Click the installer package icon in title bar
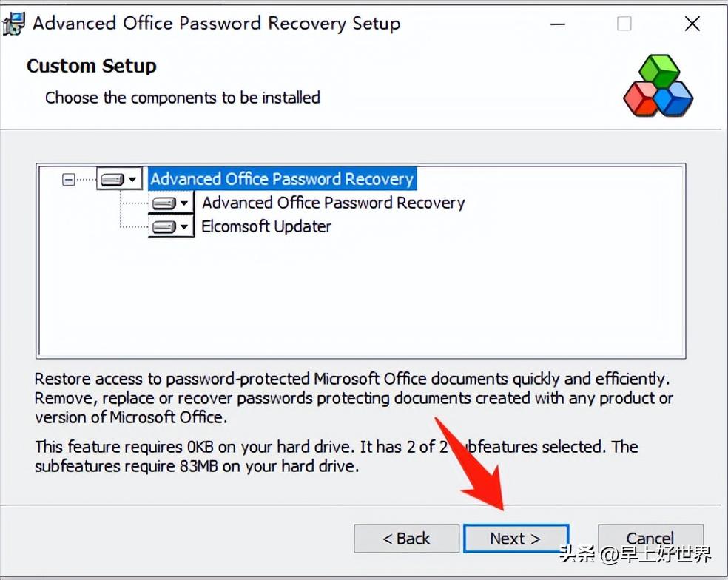Screen dimensions: 728x580 13,23
